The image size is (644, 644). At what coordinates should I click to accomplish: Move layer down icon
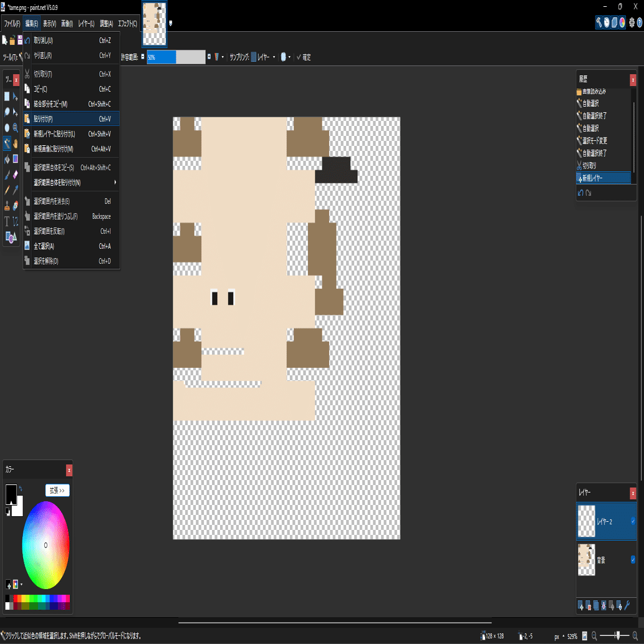(619, 605)
